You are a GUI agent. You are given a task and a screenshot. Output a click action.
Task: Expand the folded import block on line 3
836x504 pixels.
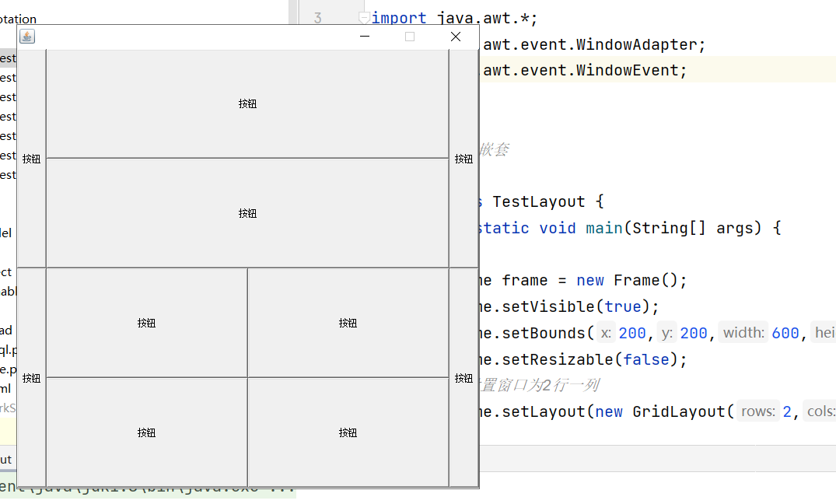point(363,17)
